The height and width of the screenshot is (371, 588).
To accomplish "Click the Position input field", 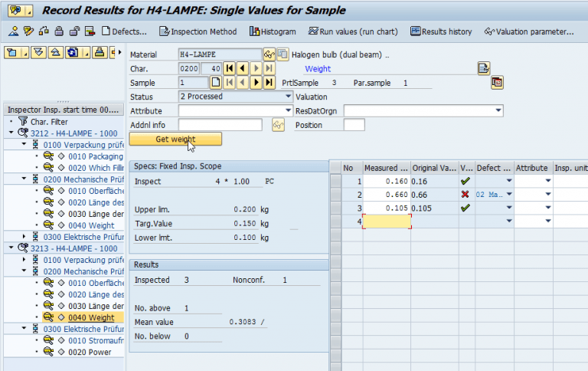I will (354, 125).
